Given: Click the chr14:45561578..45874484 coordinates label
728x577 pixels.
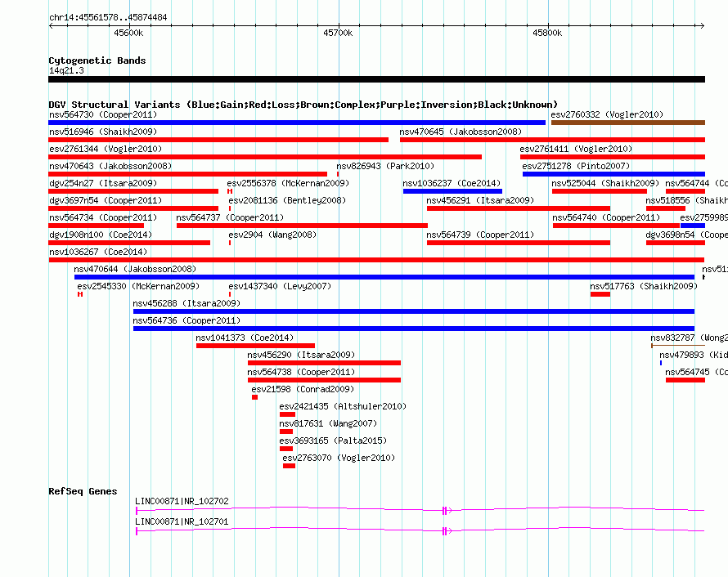Looking at the screenshot, I should coord(108,17).
